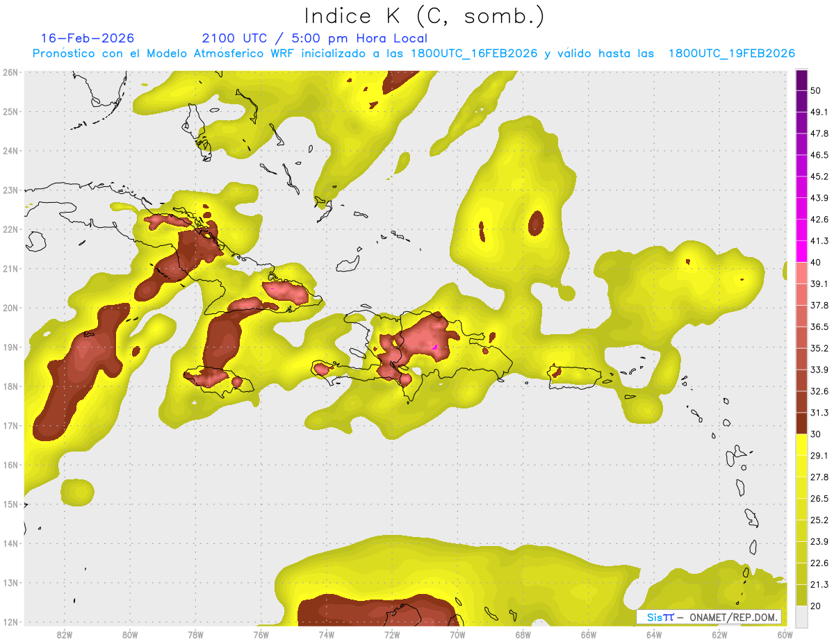Click the longitude label "80W"
The width and height of the screenshot is (834, 644).
click(129, 634)
